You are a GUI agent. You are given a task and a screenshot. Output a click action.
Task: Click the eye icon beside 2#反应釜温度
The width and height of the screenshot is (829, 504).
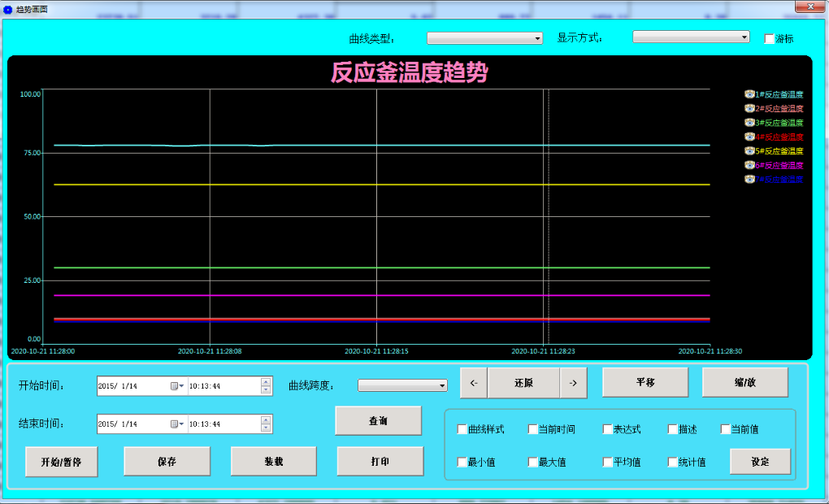pyautogui.click(x=749, y=108)
